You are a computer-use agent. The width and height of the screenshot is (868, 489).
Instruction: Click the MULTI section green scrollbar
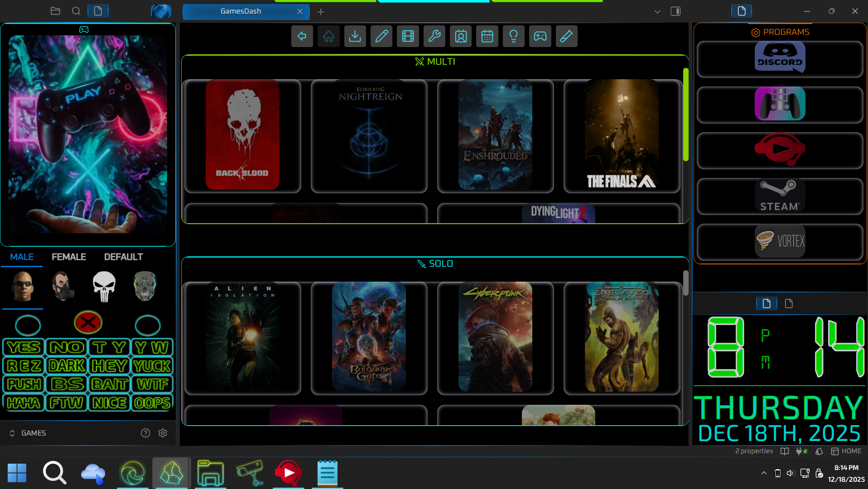tap(686, 115)
